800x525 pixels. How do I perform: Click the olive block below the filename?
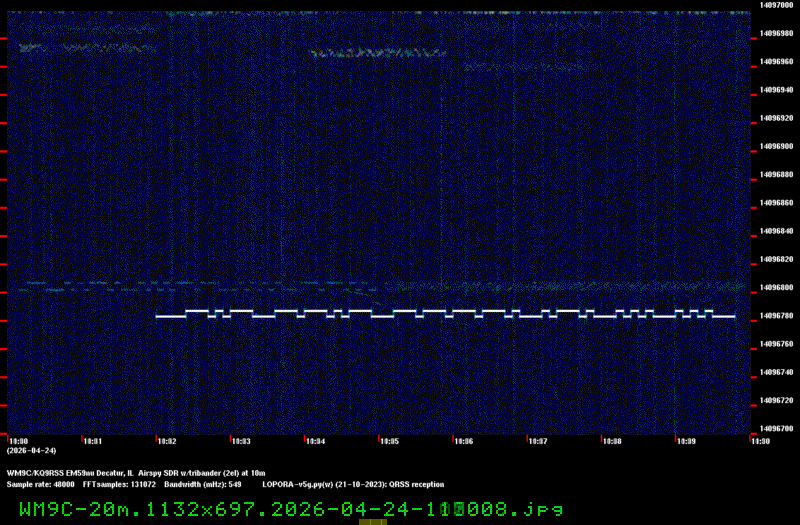pos(372,521)
